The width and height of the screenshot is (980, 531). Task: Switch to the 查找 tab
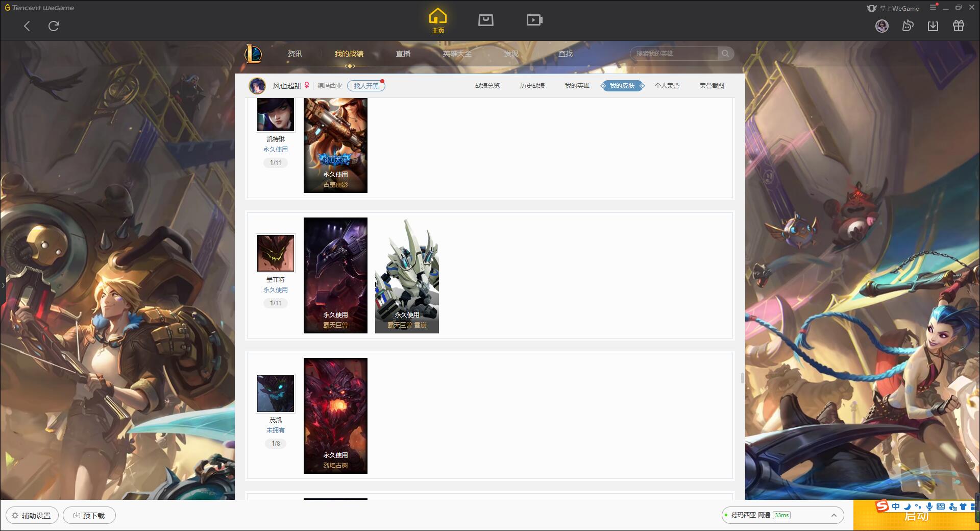click(565, 54)
